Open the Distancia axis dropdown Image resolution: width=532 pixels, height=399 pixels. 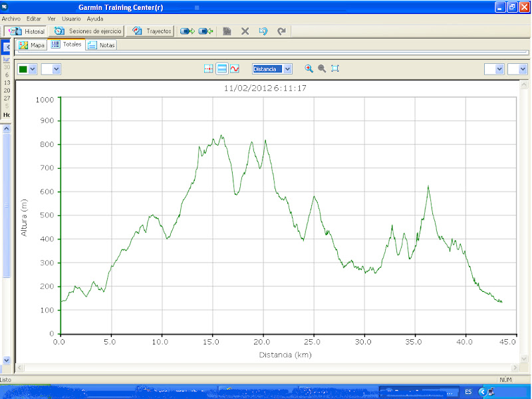click(x=287, y=69)
